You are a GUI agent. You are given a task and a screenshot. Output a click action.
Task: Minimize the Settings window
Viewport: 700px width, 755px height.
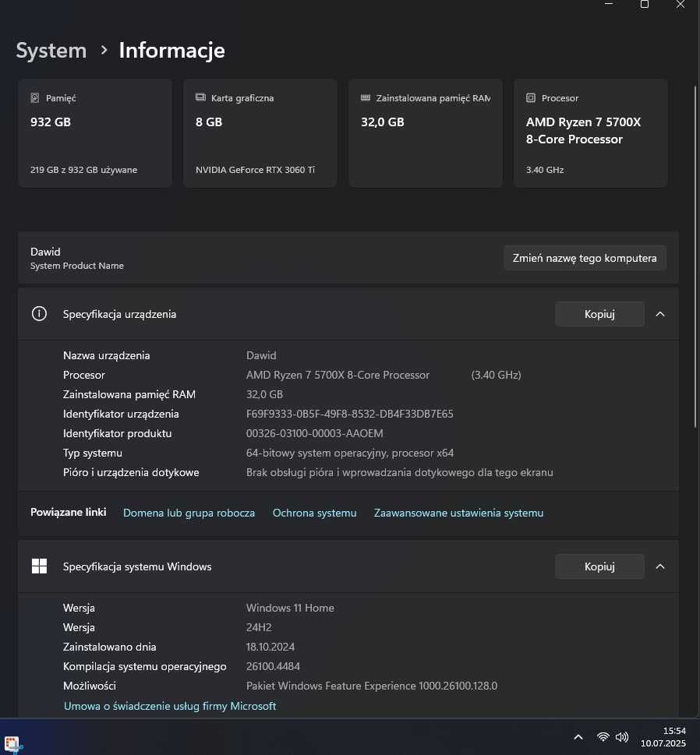coord(609,4)
